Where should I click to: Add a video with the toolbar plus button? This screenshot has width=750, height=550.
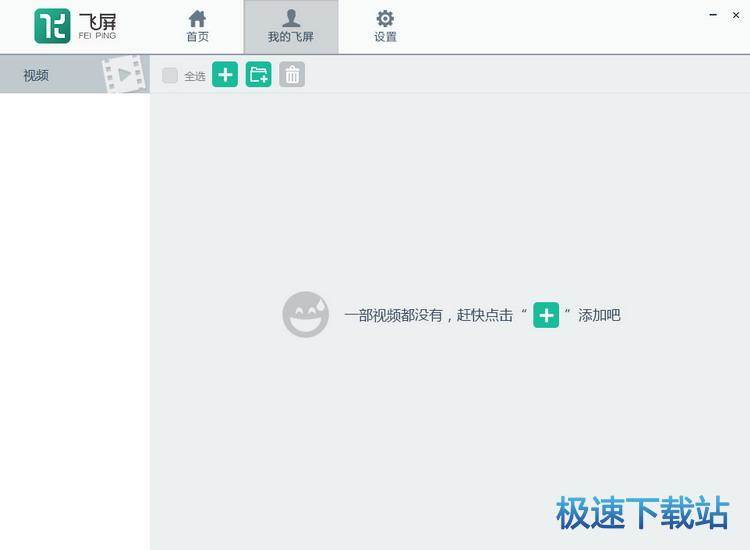225,75
